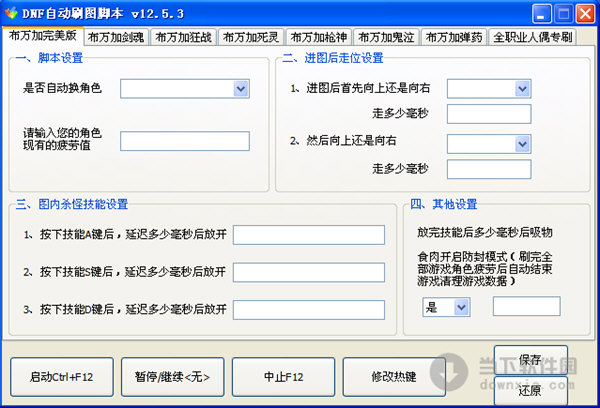Click the 暂停/继续<无> button

(173, 377)
